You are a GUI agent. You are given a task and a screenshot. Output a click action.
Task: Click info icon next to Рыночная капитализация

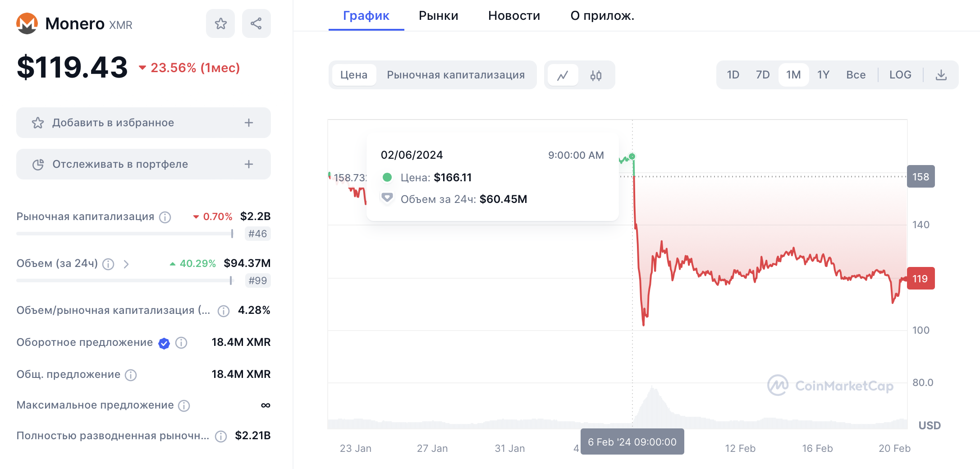click(165, 217)
